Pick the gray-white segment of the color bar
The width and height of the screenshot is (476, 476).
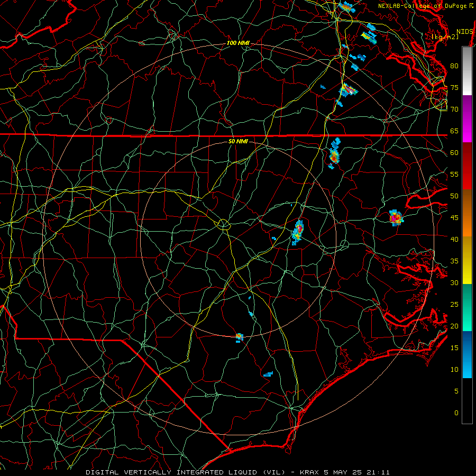click(x=467, y=71)
